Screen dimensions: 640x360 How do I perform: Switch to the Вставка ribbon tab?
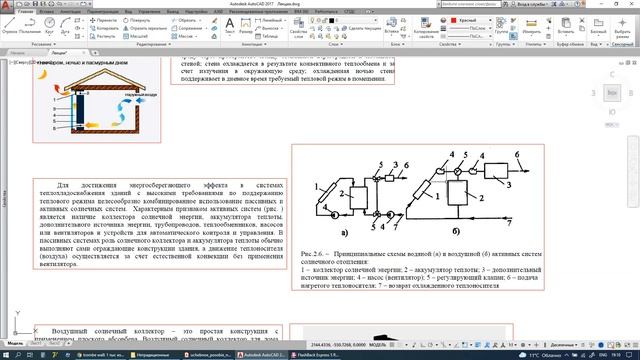(47, 11)
